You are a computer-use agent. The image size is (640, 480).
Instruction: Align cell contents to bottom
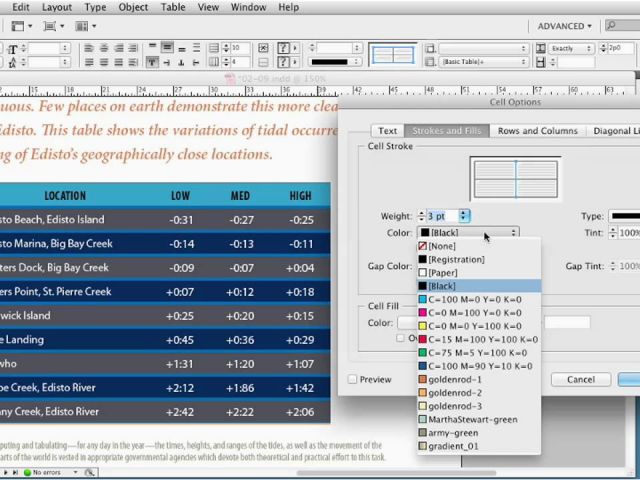pyautogui.click(x=182, y=48)
